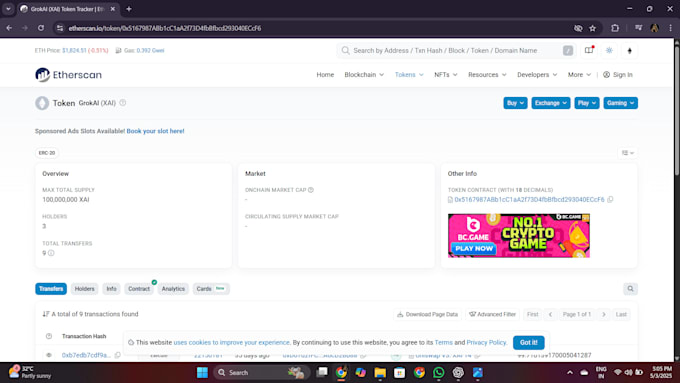Open the Gaming dropdown
The image size is (680, 383).
click(621, 103)
